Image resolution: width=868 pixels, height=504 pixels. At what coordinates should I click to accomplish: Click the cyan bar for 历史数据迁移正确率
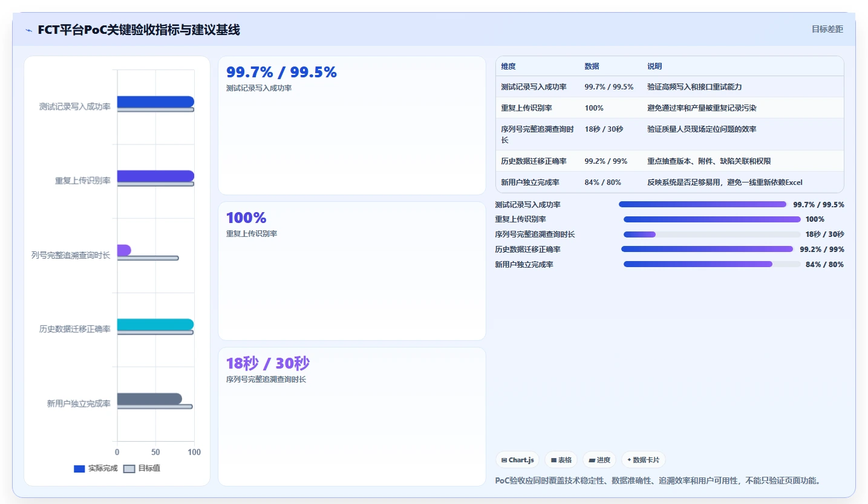pos(155,325)
